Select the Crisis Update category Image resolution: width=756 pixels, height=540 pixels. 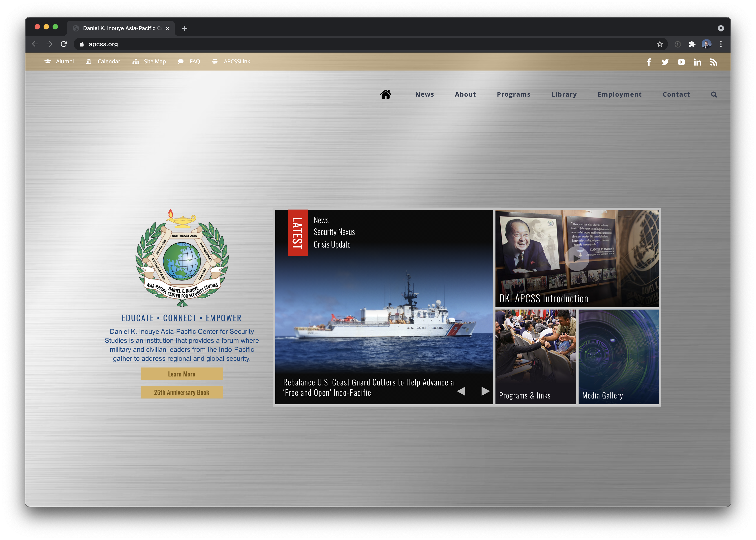pyautogui.click(x=332, y=244)
